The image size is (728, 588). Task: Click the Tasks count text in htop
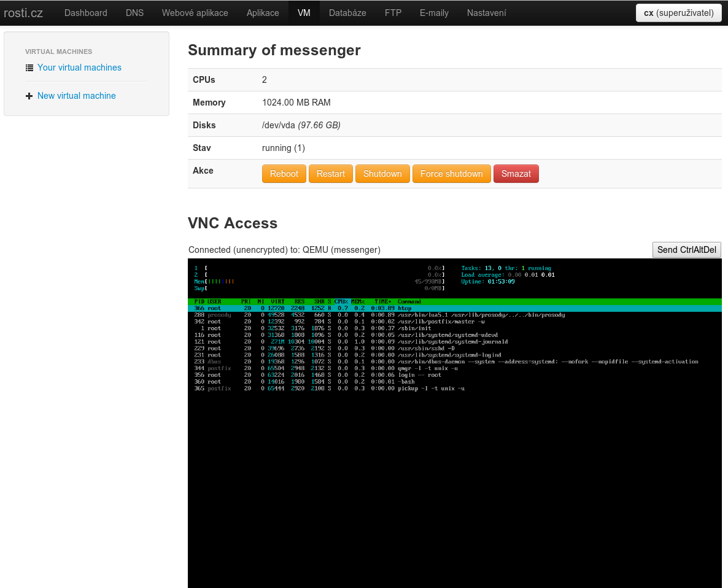click(506, 268)
